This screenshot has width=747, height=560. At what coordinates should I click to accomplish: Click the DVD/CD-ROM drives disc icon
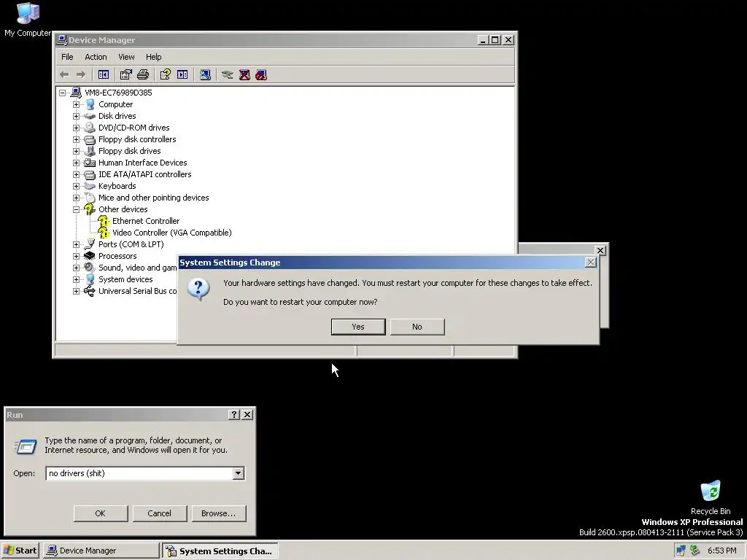pos(90,128)
